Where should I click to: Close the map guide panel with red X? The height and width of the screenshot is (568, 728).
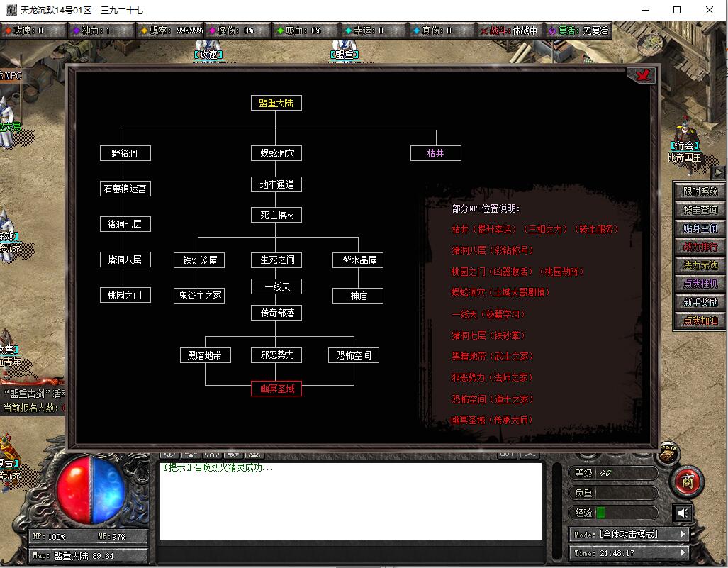point(641,75)
